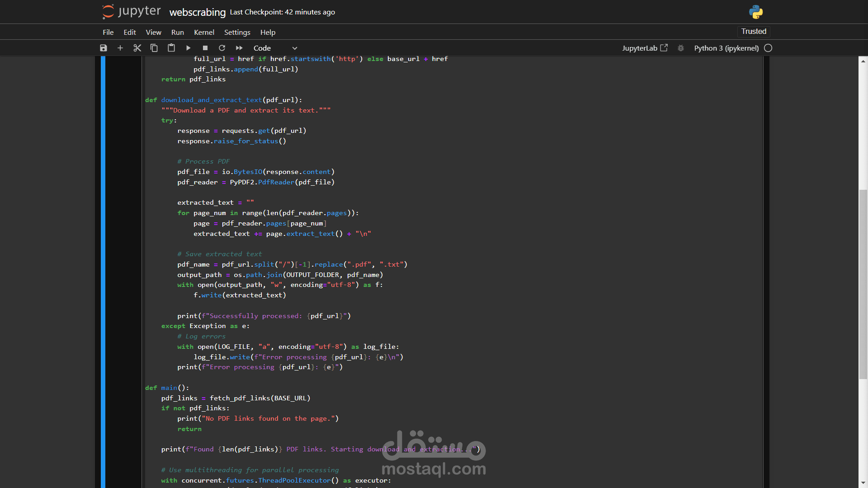The width and height of the screenshot is (868, 488).
Task: Open the Settings menu
Action: click(x=237, y=32)
